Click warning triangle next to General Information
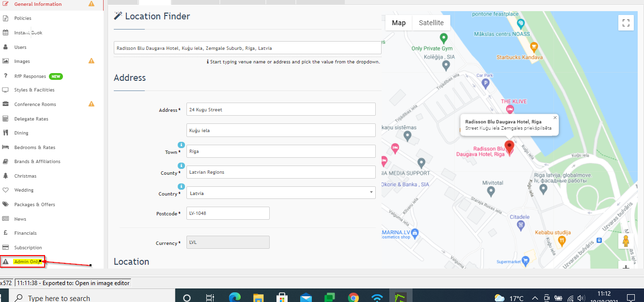This screenshot has height=302, width=644. click(x=92, y=4)
